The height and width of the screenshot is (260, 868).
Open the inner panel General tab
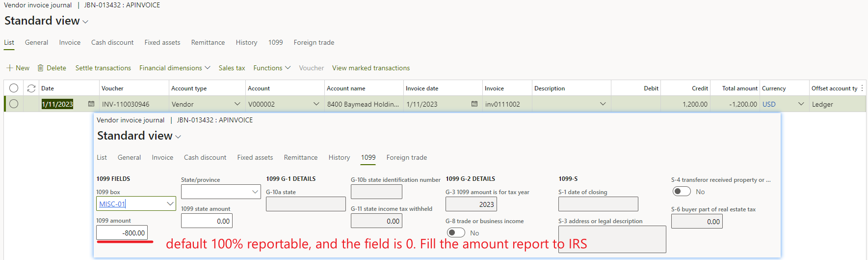[129, 157]
